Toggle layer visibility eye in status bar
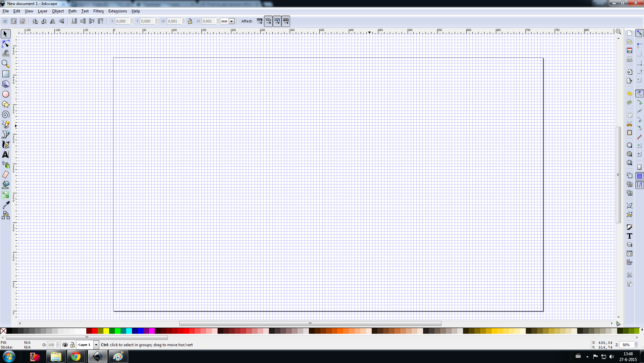 (65, 345)
